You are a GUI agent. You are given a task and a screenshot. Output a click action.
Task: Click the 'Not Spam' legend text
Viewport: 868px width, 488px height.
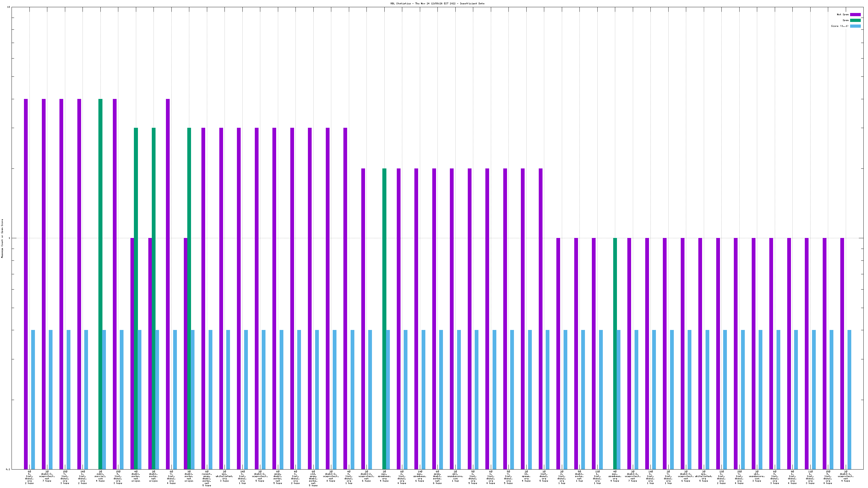click(x=843, y=14)
